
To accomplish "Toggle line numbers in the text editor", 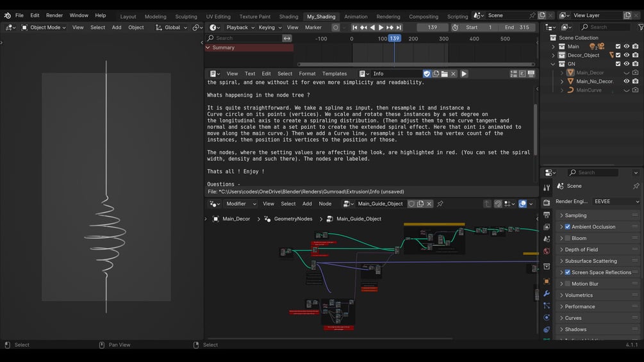I will [514, 74].
